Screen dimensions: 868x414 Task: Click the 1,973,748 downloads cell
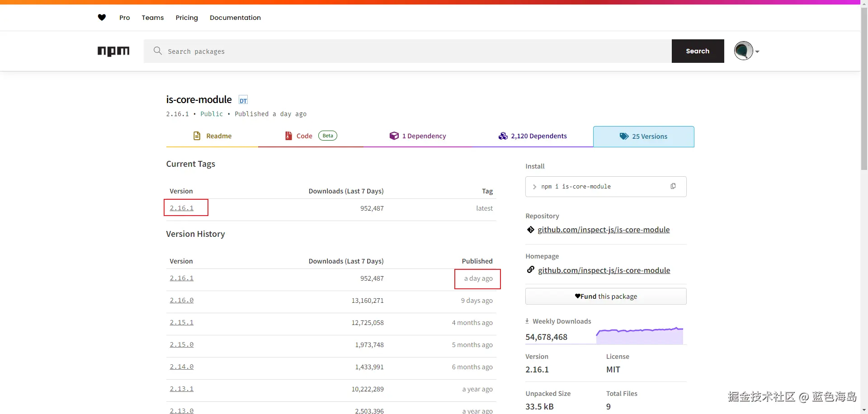coord(369,345)
